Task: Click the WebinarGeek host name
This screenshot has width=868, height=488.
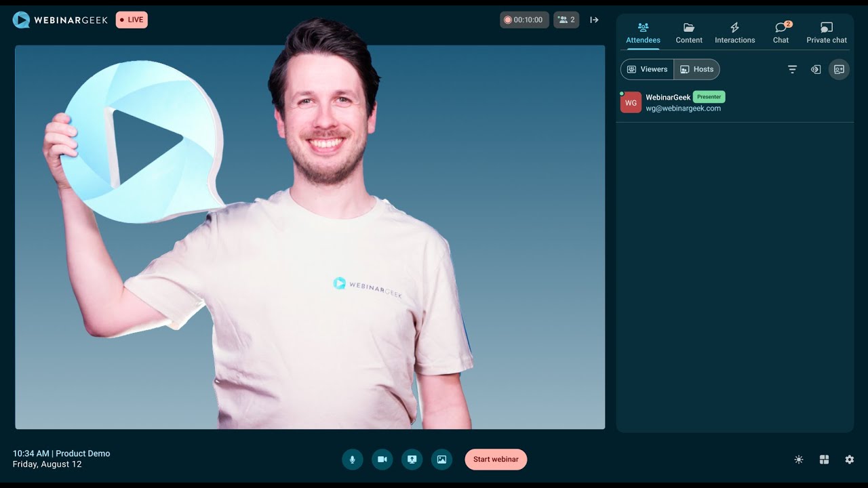Action: point(668,98)
